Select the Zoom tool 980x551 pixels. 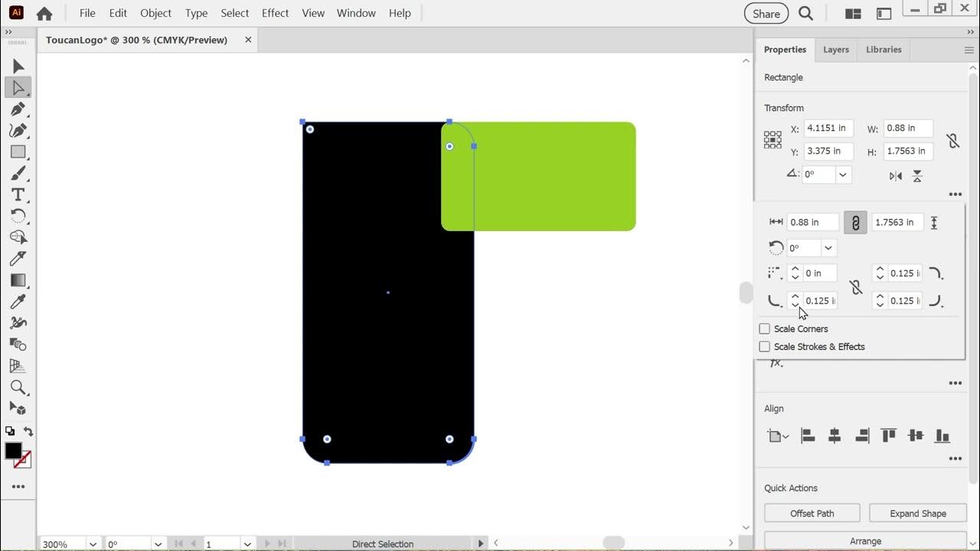18,388
